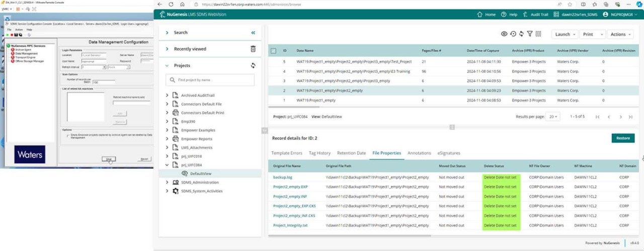
Task: Open the filter funnel icon
Action: 530,34
